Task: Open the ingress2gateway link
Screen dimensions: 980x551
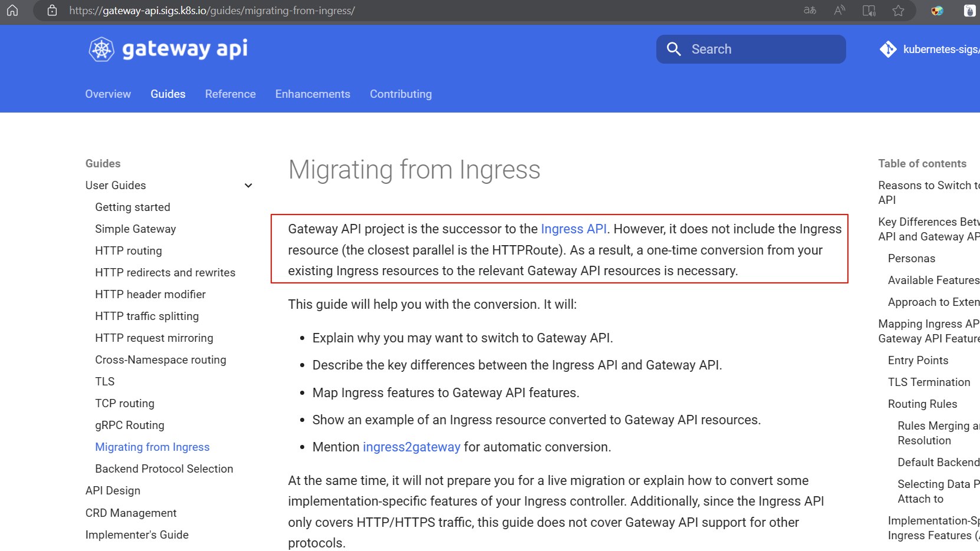Action: (411, 447)
